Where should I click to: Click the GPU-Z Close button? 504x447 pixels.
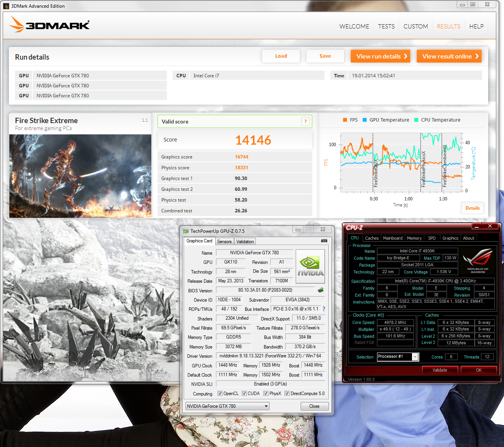click(314, 406)
